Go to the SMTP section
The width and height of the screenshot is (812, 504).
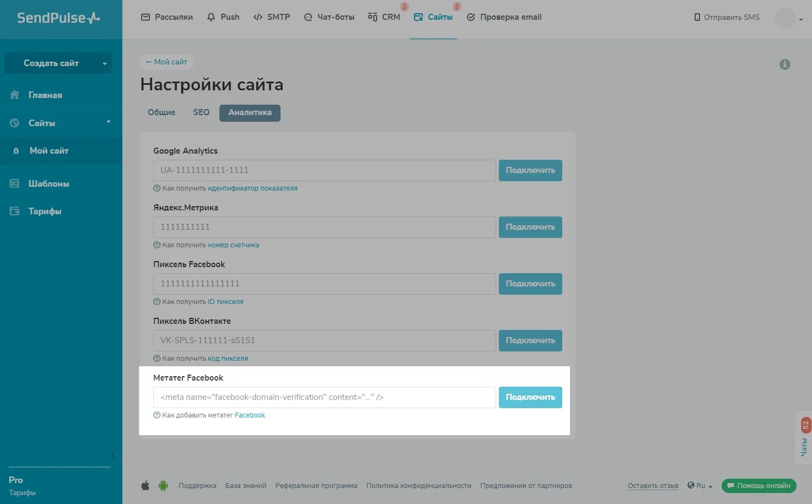point(272,17)
